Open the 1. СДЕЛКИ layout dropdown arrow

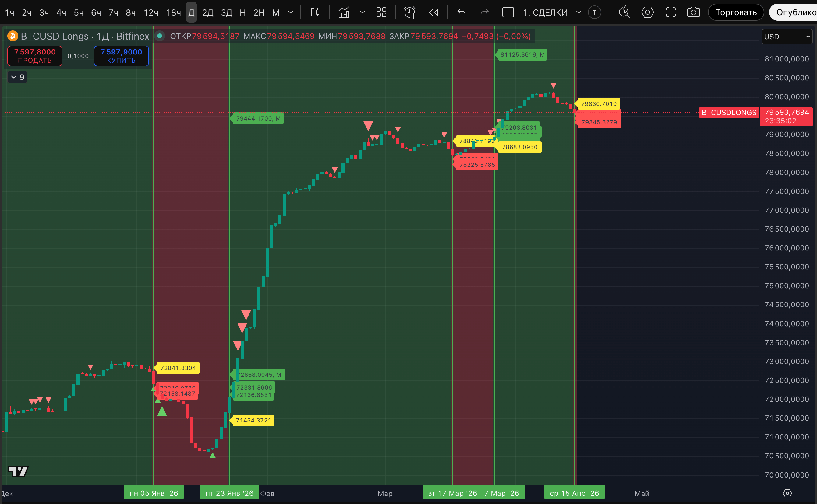pyautogui.click(x=579, y=13)
